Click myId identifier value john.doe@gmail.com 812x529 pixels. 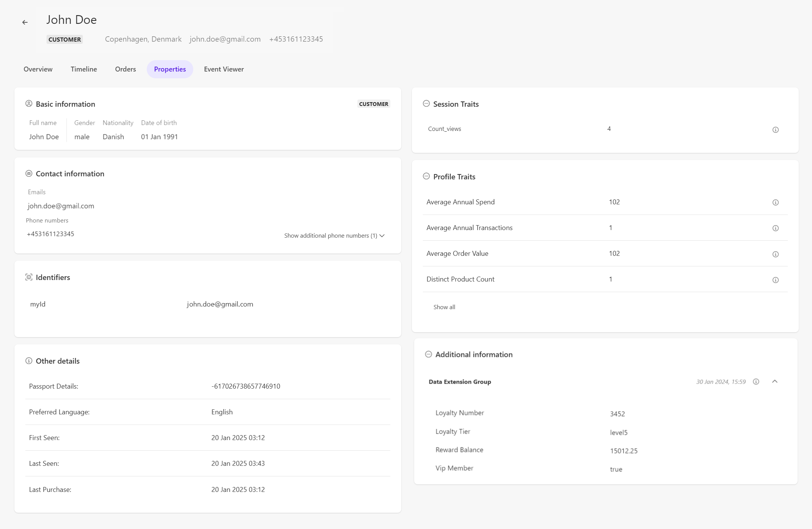(220, 304)
